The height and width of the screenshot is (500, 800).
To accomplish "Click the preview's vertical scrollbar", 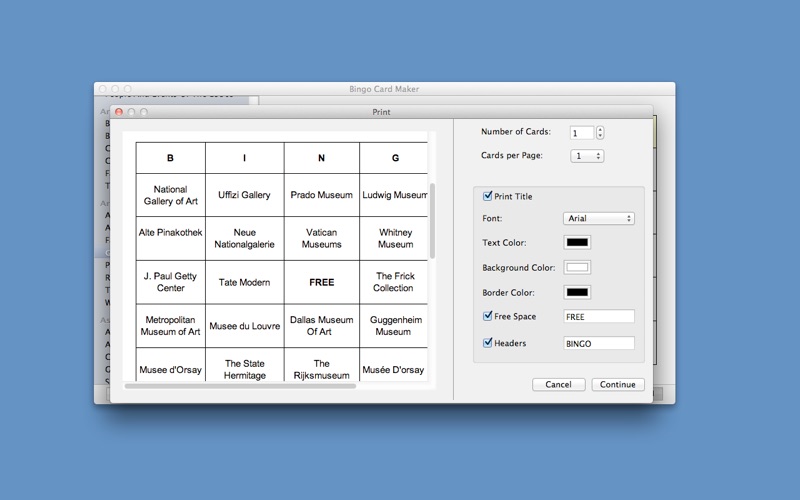I will click(x=432, y=221).
